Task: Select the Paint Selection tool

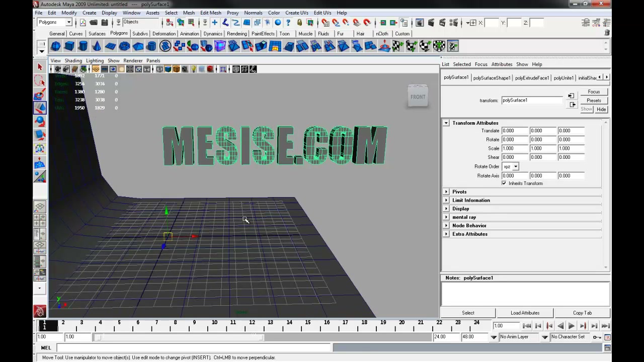Action: tap(40, 95)
